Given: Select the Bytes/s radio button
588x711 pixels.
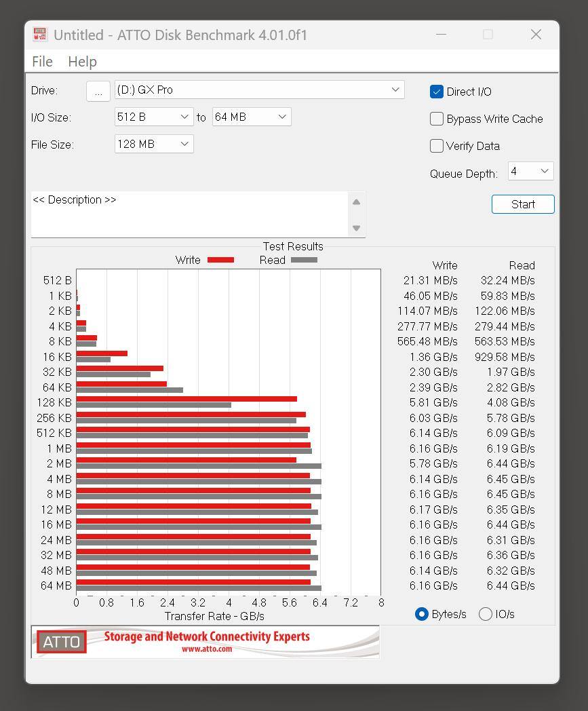Looking at the screenshot, I should coord(422,614).
